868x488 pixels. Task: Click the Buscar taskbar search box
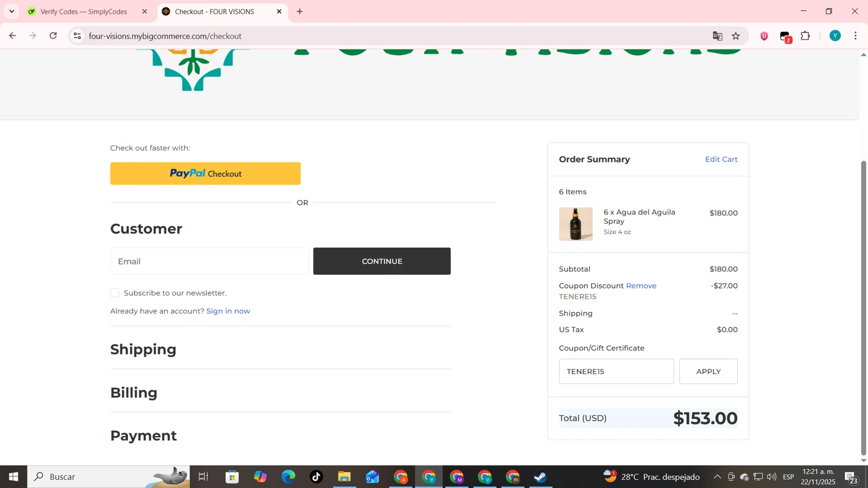109,477
